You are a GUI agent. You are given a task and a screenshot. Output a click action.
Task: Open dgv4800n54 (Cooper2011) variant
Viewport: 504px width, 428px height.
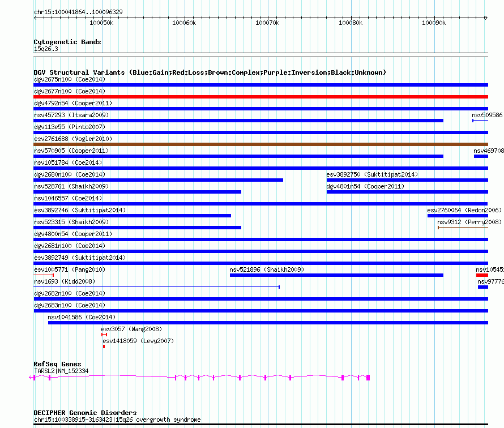[73, 234]
